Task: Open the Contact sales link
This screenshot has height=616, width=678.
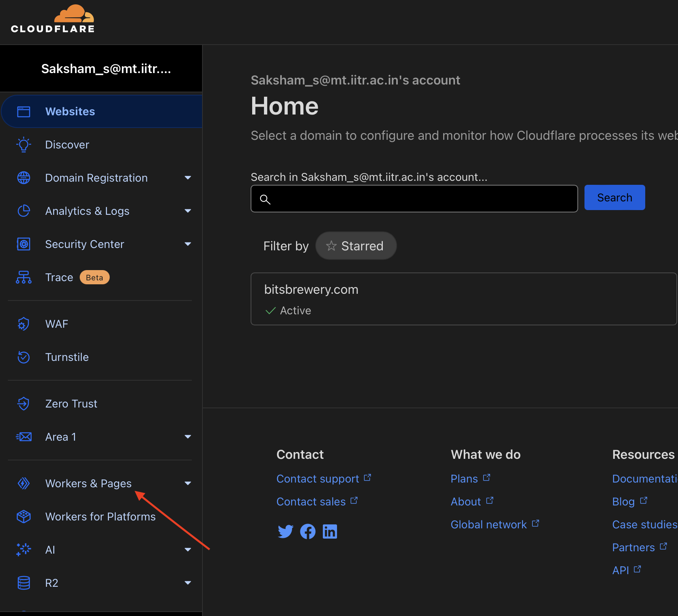Action: coord(317,501)
